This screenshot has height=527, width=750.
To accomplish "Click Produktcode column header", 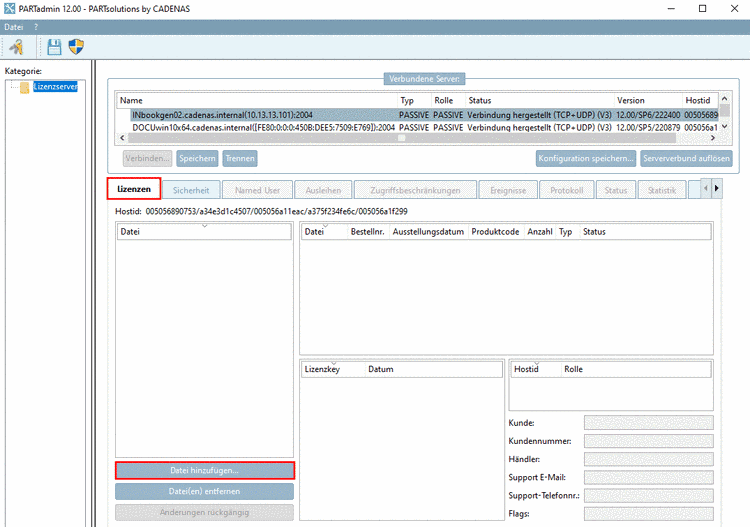I will click(x=496, y=231).
